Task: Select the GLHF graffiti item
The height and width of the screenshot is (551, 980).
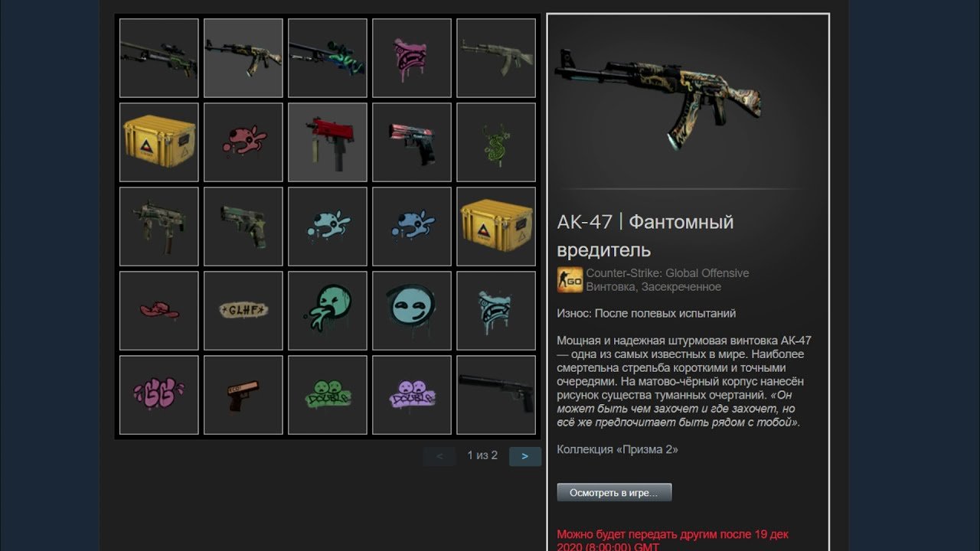Action: pyautogui.click(x=243, y=311)
